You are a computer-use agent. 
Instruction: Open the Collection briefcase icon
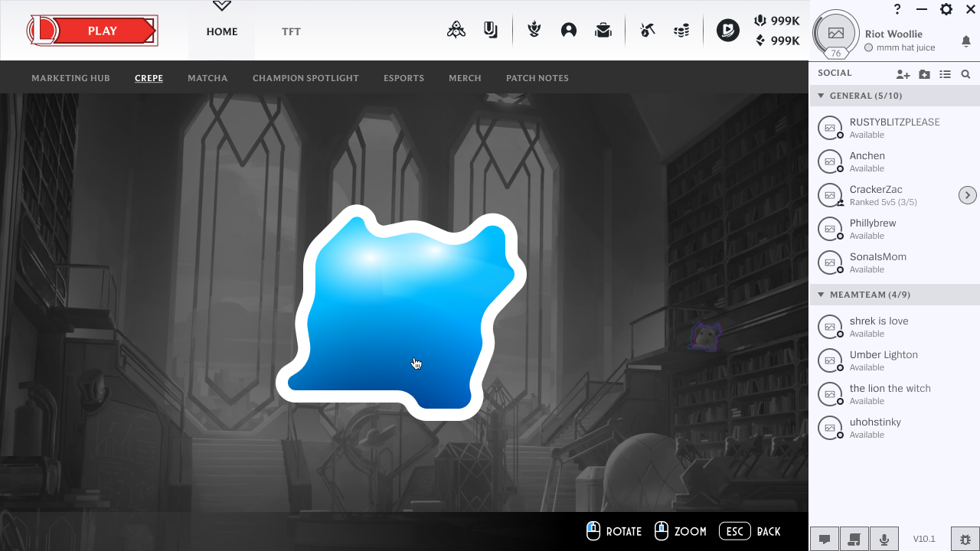tap(603, 31)
